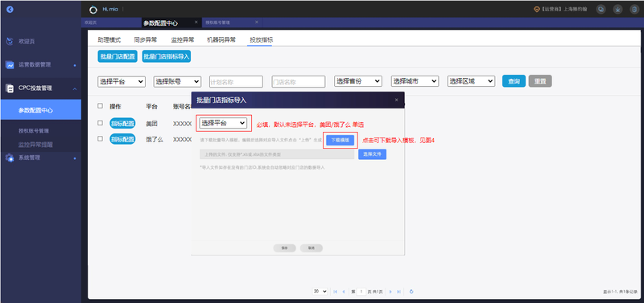Open the 选择城市 dropdown
644x303 pixels.
click(415, 81)
